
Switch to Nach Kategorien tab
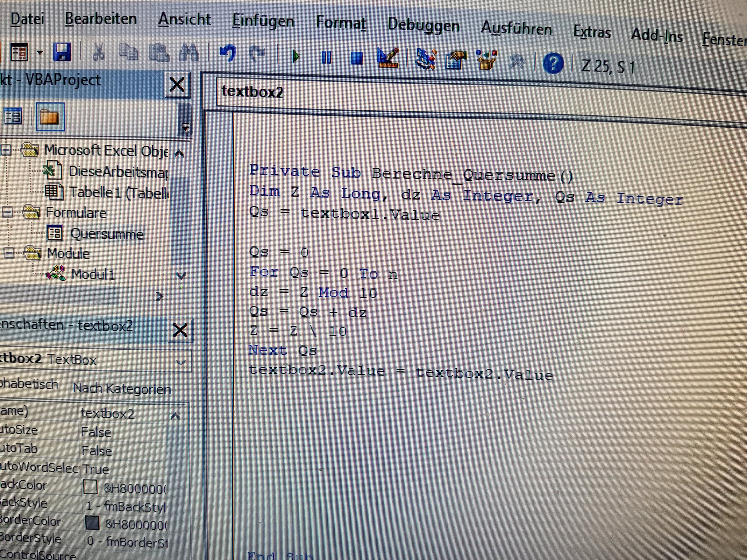click(x=122, y=389)
